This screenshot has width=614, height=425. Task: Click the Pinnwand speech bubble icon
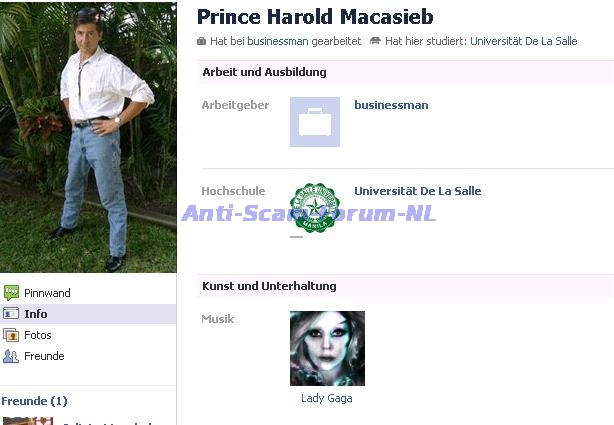[11, 293]
